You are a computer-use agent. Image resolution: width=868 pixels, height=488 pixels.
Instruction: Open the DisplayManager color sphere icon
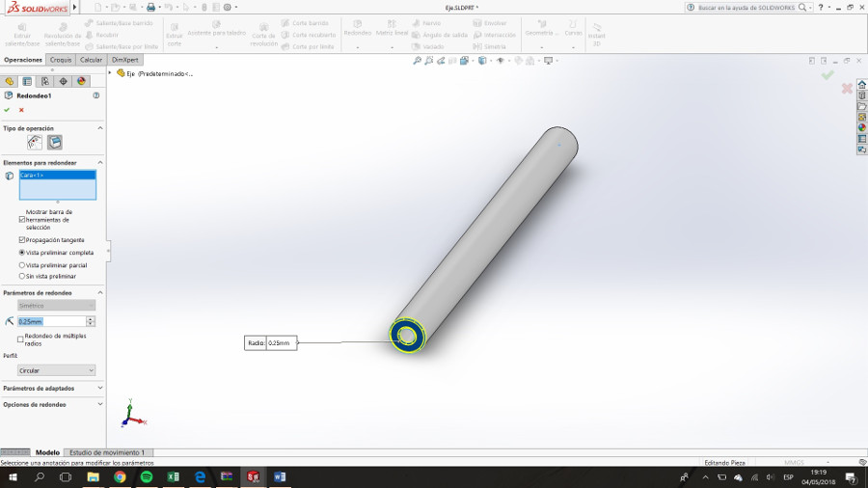point(81,81)
